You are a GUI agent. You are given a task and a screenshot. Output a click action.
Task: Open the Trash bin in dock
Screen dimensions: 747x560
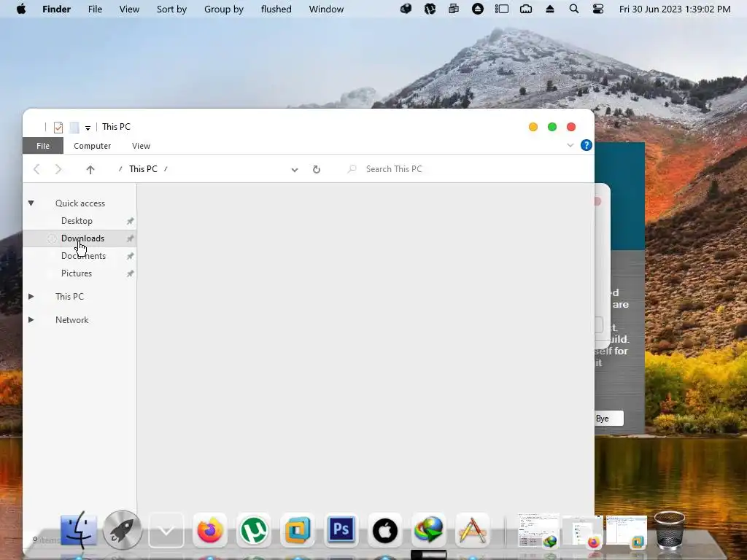[670, 530]
